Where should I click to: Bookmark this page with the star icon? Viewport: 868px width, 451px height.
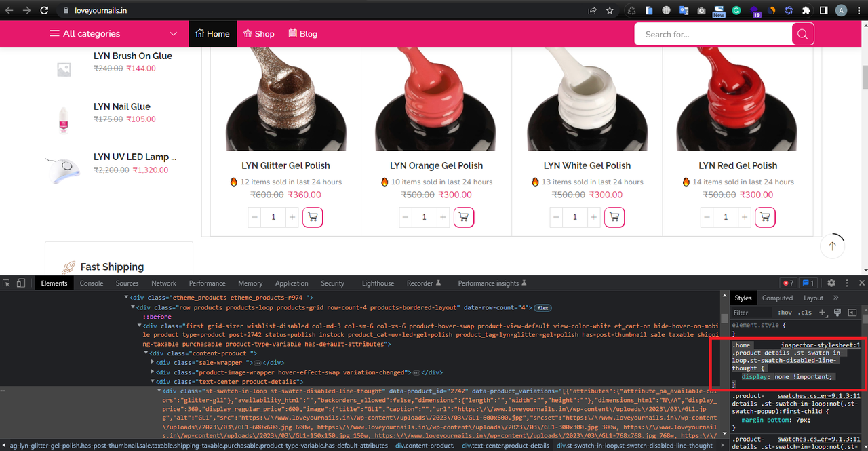point(610,11)
